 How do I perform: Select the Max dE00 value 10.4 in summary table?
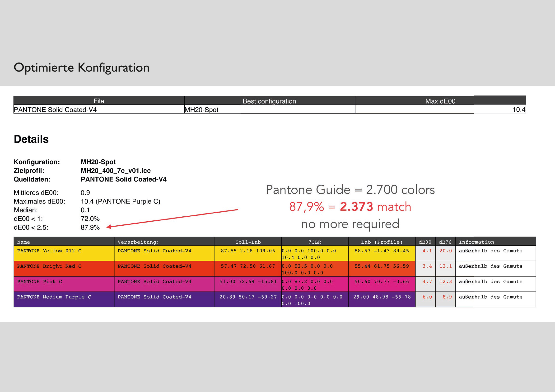pos(440,109)
